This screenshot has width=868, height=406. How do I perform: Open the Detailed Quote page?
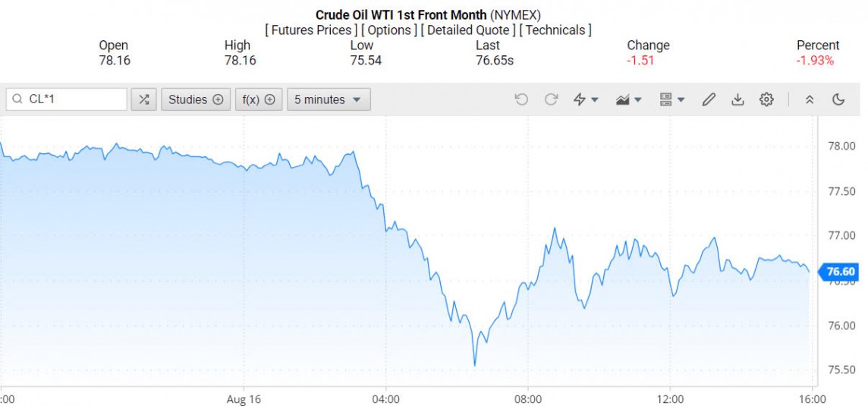(x=468, y=30)
